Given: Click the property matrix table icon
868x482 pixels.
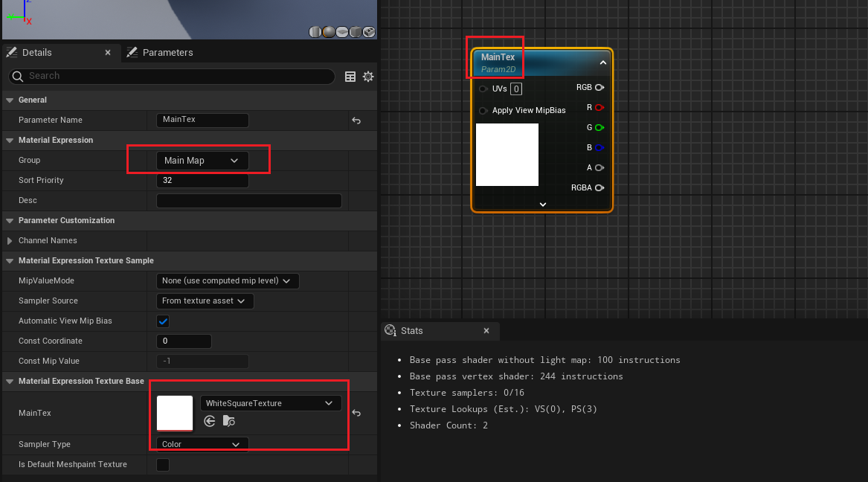Looking at the screenshot, I should point(350,77).
